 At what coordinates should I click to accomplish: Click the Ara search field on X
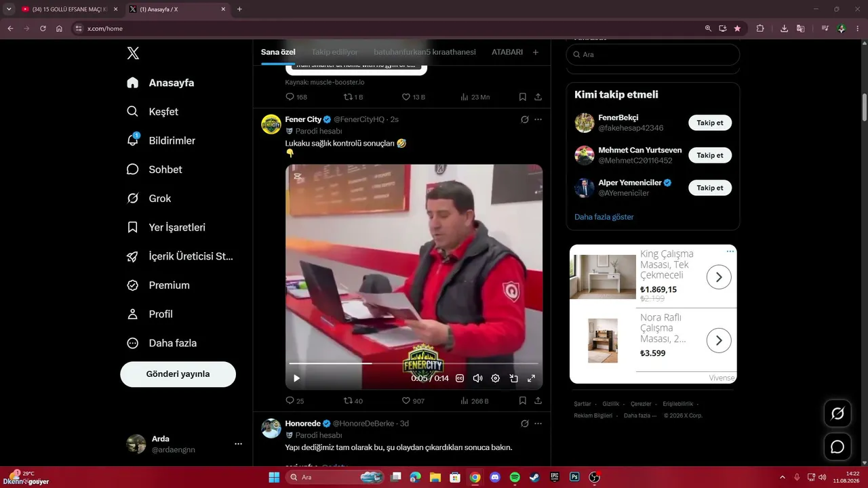(x=653, y=54)
